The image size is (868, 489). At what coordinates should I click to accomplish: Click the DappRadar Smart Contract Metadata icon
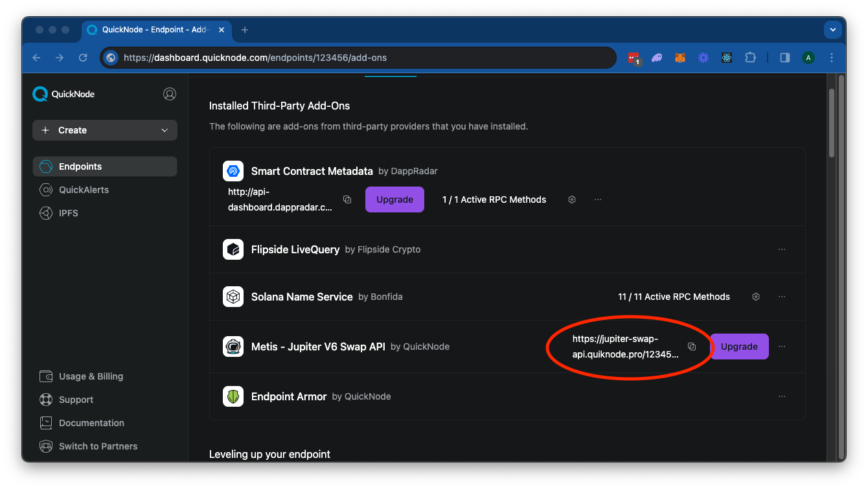coord(233,171)
